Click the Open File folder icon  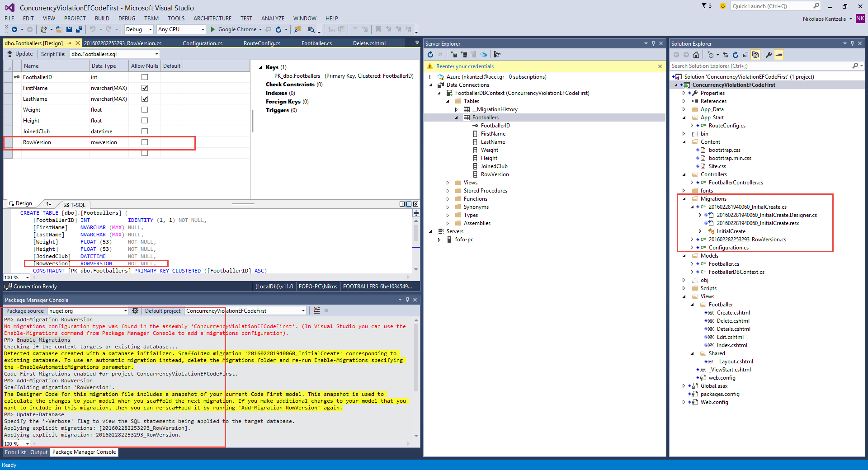(59, 29)
